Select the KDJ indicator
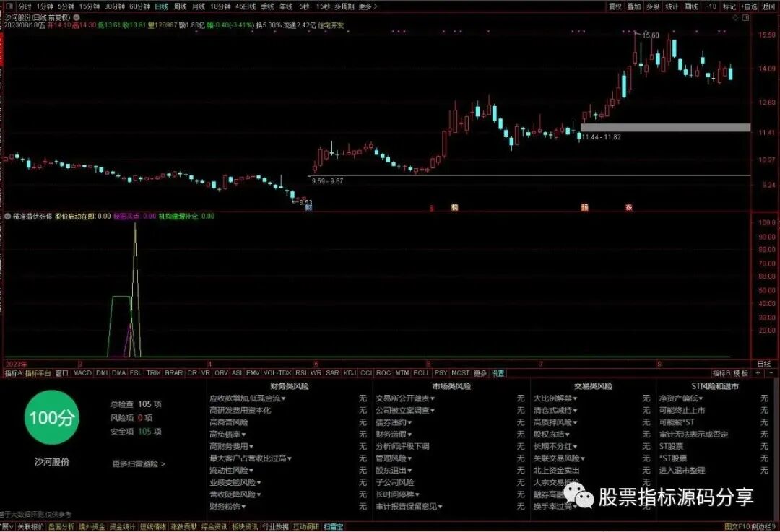Screen dimensions: 780x532 pyautogui.click(x=350, y=373)
